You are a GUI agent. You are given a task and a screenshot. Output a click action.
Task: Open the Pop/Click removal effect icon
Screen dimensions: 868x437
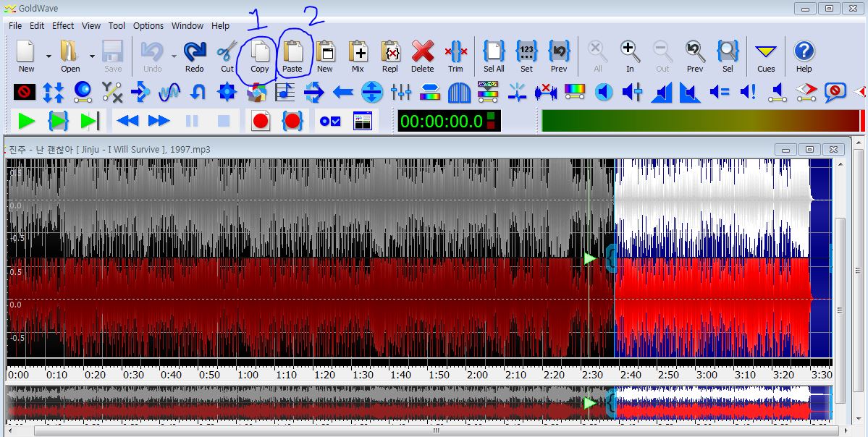[x=517, y=92]
